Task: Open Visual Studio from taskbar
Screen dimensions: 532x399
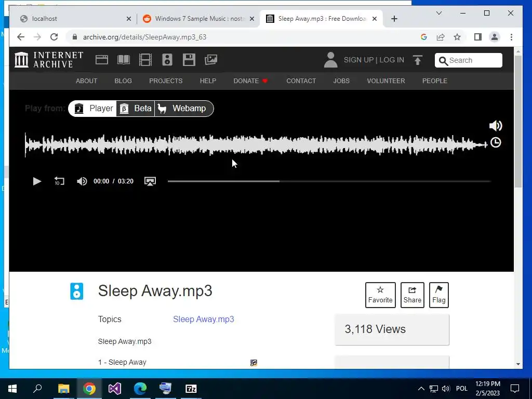Action: coord(115,389)
